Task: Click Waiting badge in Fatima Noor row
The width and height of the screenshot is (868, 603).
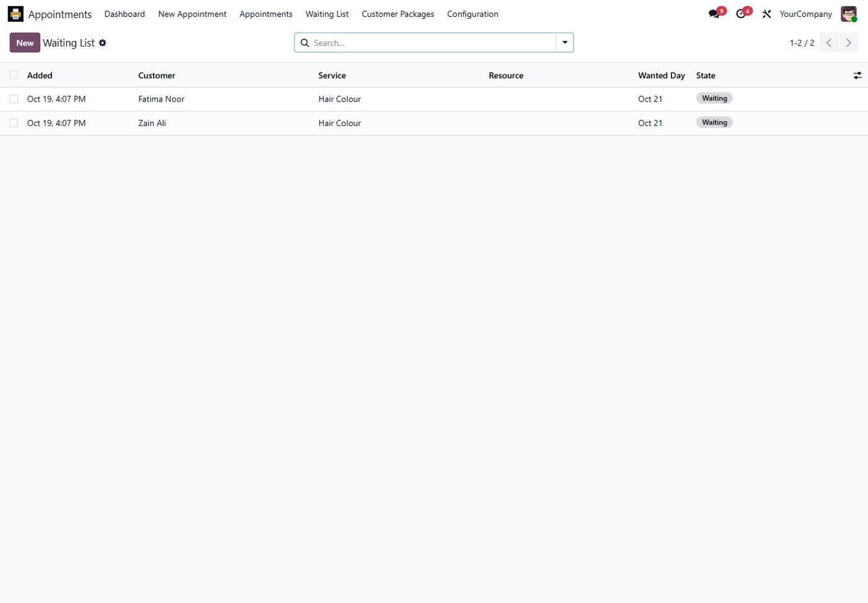Action: 714,98
